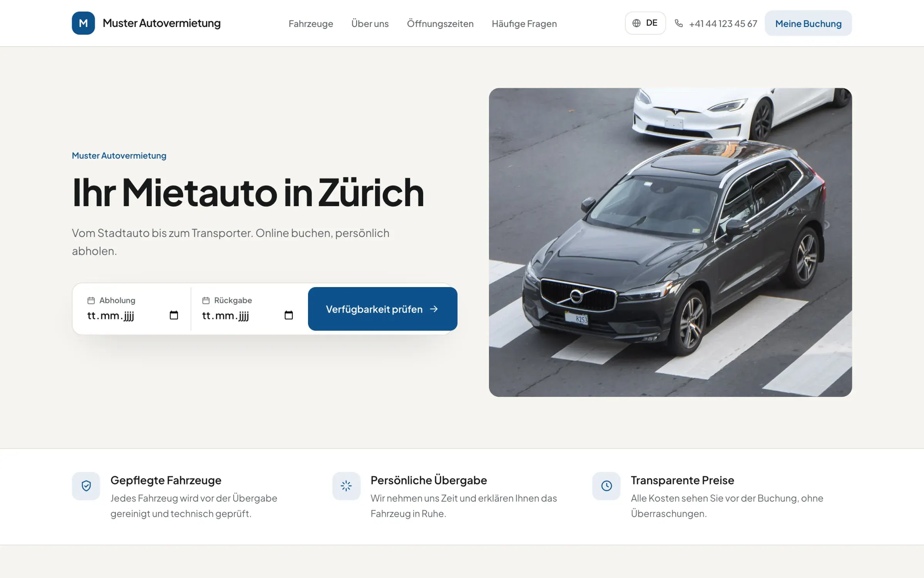This screenshot has height=578, width=924.
Task: Click the Persönliche Übergabe heading
Action: (x=429, y=480)
